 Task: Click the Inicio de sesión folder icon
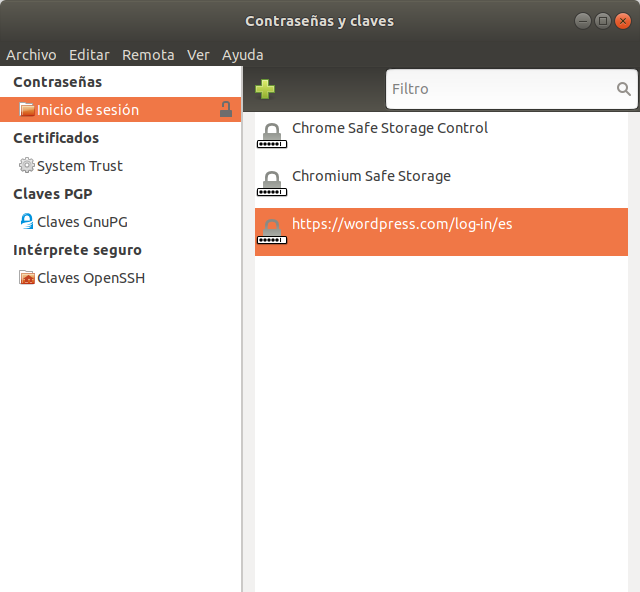coord(27,110)
